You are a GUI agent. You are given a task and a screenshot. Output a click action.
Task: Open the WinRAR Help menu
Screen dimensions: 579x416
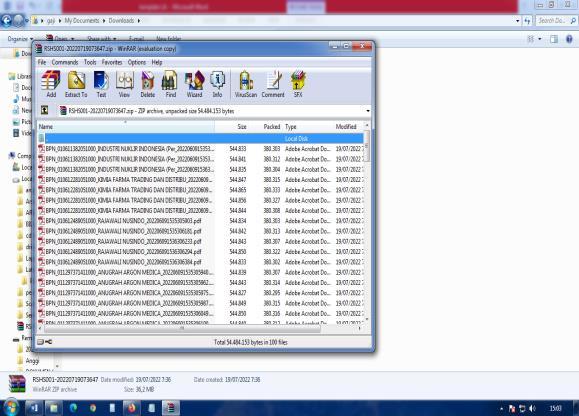point(157,62)
